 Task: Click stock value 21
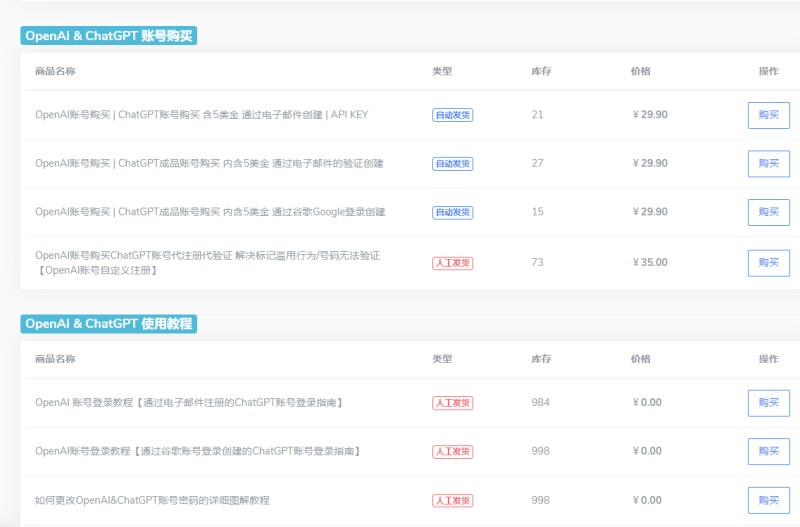point(537,115)
